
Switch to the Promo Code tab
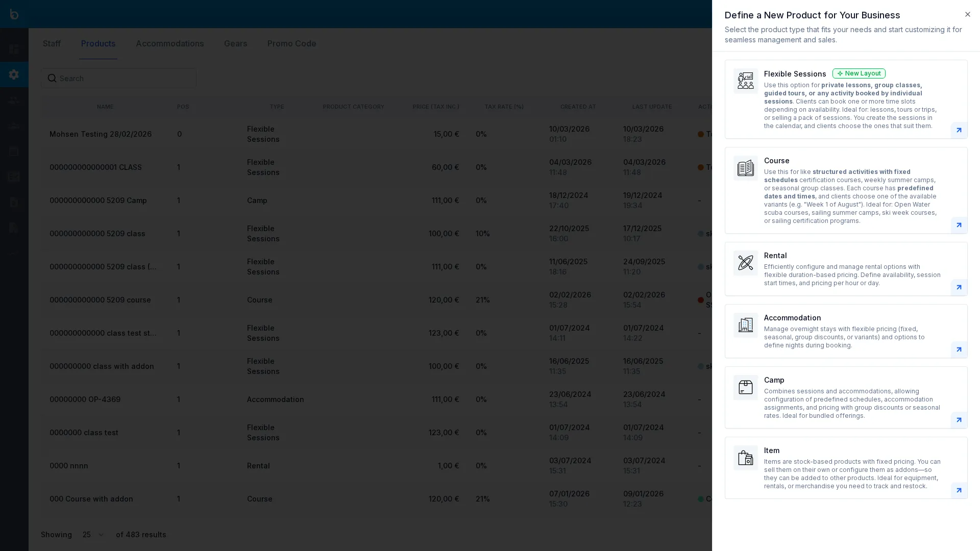(x=291, y=43)
